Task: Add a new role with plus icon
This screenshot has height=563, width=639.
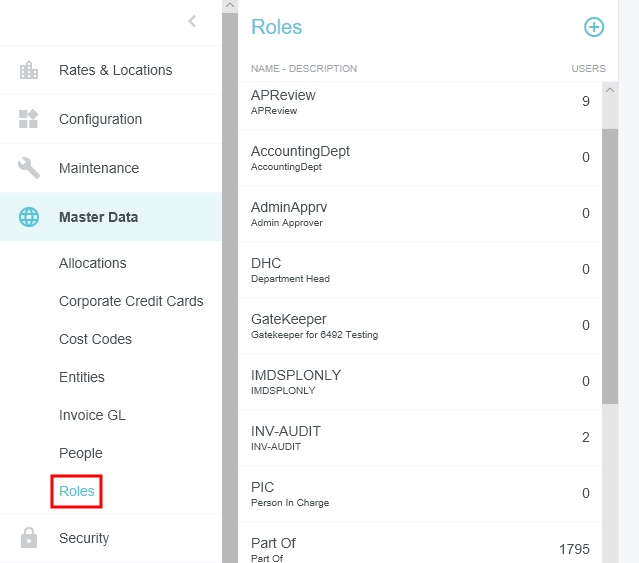Action: (594, 27)
